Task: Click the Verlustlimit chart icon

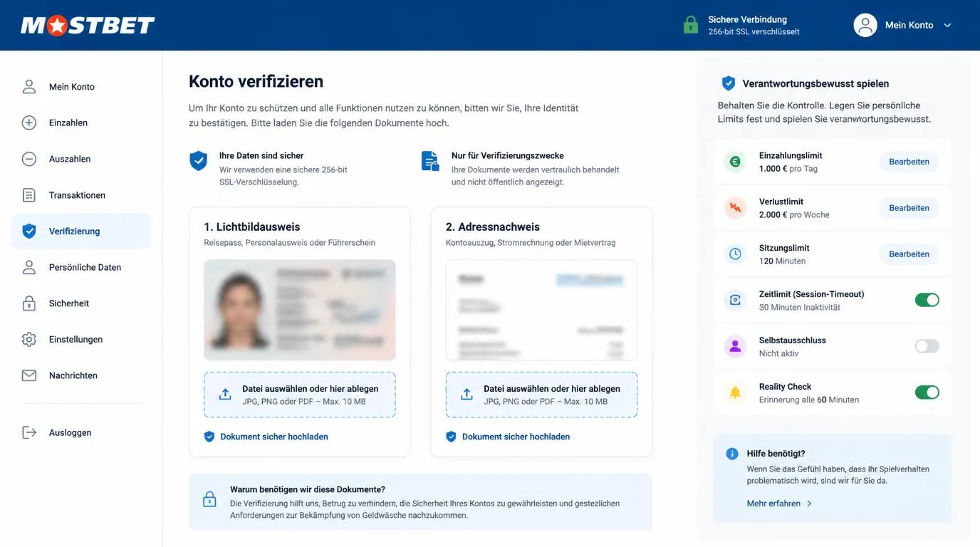Action: 735,208
